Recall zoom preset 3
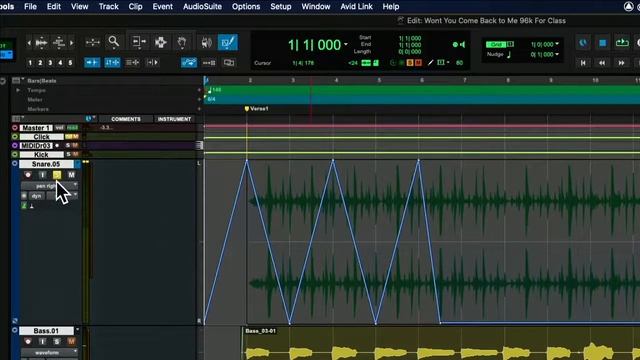 (50, 62)
